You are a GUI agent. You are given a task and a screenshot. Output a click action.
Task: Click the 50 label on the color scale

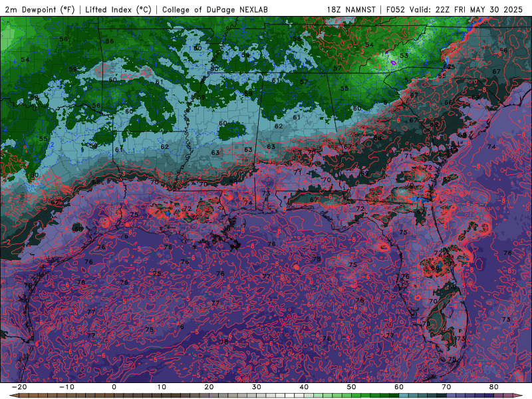coord(352,387)
